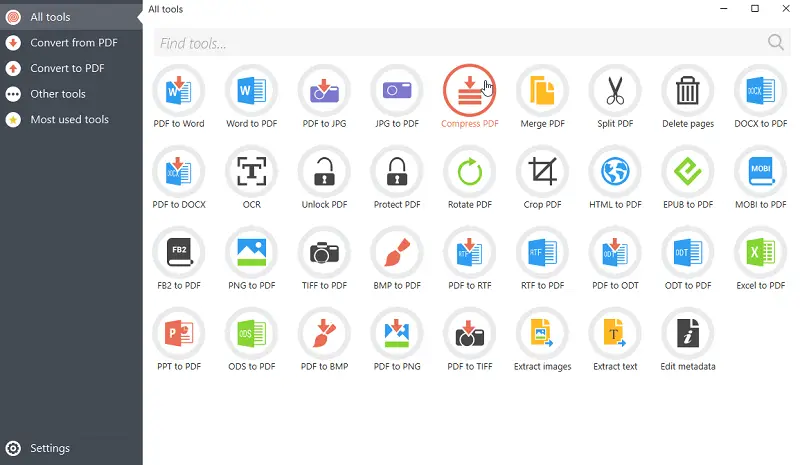Show the Convert to PDF category
Image resolution: width=800 pixels, height=465 pixels.
(71, 68)
